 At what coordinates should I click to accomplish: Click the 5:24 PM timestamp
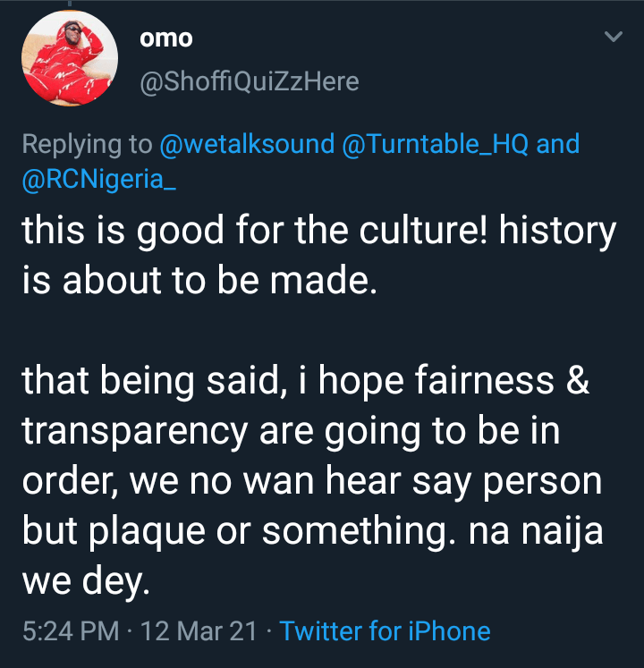70,631
